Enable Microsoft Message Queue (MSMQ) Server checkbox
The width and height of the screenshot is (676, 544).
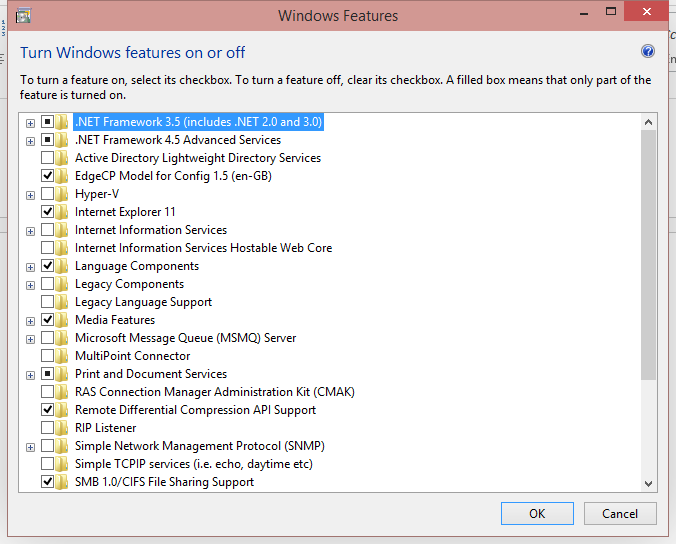point(47,338)
